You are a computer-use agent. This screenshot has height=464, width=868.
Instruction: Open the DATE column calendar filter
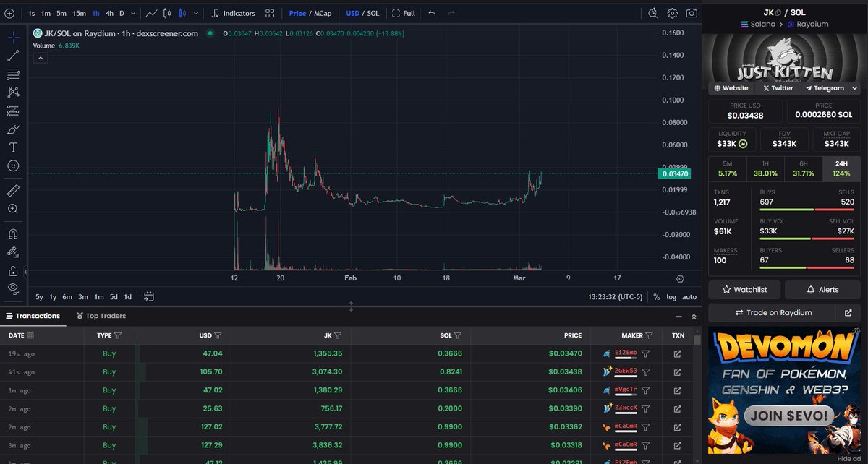pos(30,335)
